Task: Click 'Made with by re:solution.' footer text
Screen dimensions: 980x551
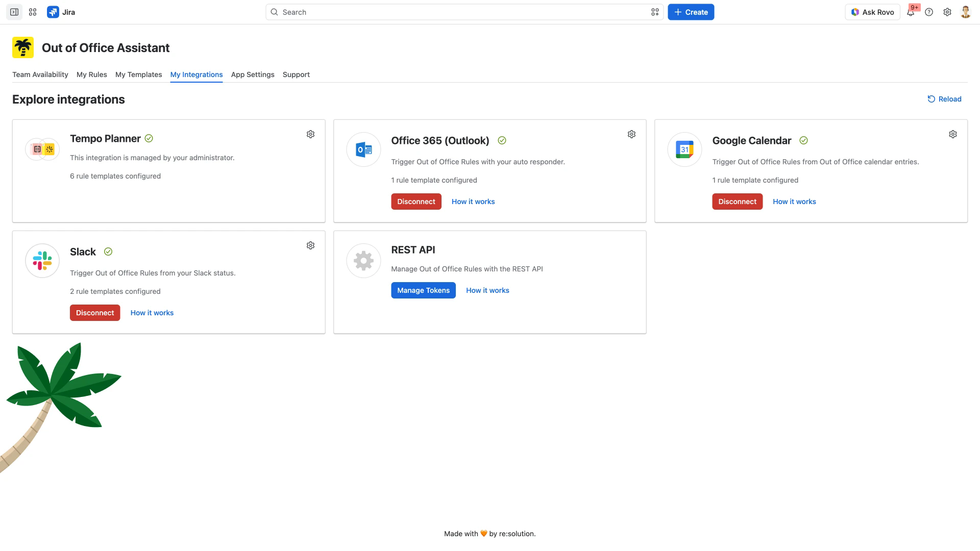Action: click(490, 534)
